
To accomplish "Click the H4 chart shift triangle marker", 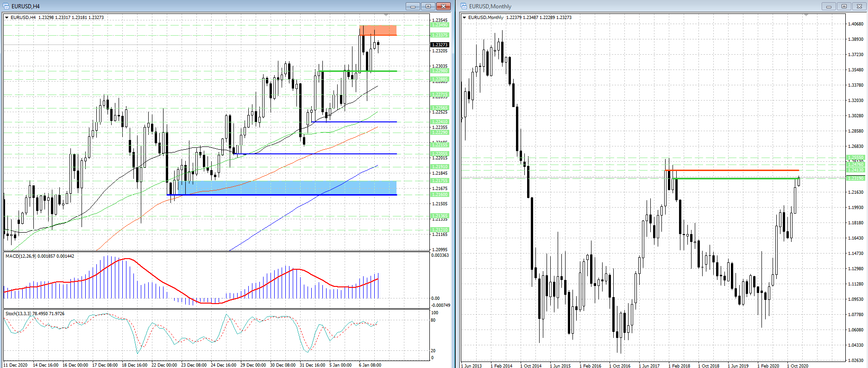I will click(386, 16).
